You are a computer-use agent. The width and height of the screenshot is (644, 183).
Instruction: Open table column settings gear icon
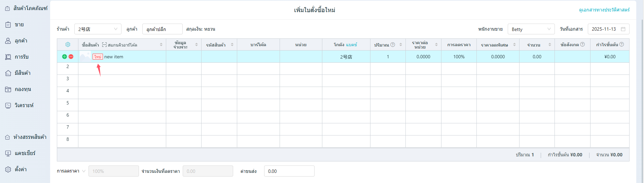point(68,44)
